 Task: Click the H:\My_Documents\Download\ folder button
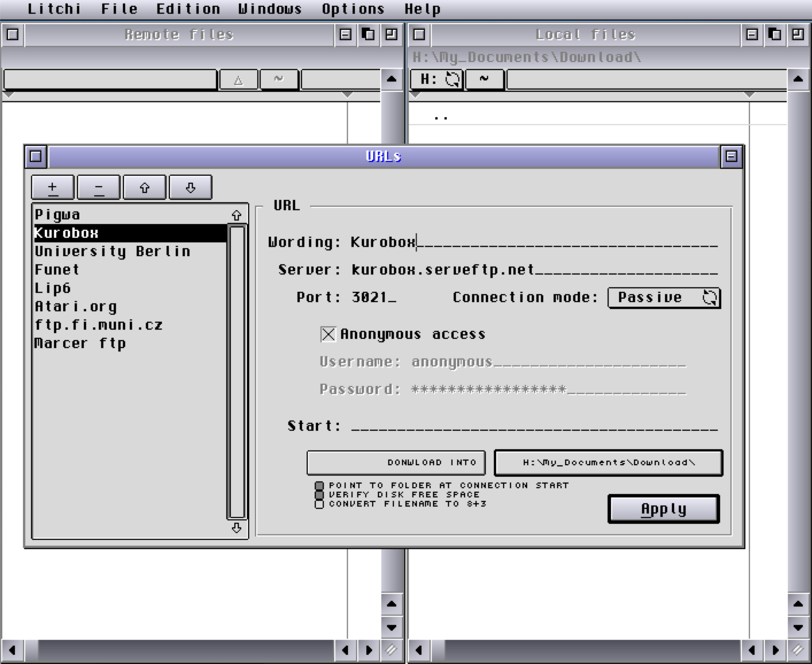[x=609, y=462]
